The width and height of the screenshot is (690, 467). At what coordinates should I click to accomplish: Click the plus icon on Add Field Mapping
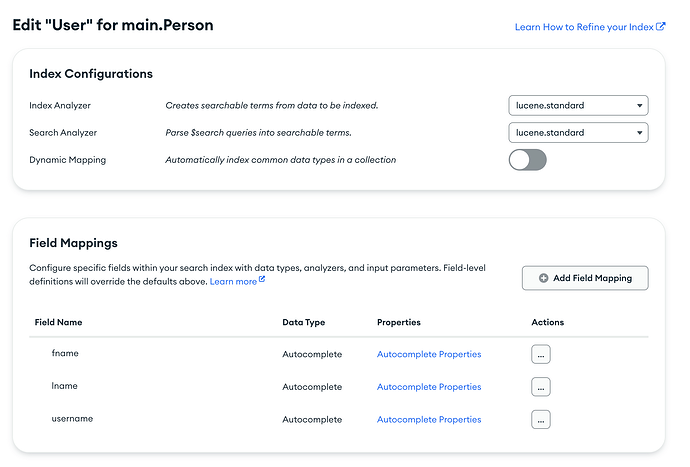coord(544,278)
